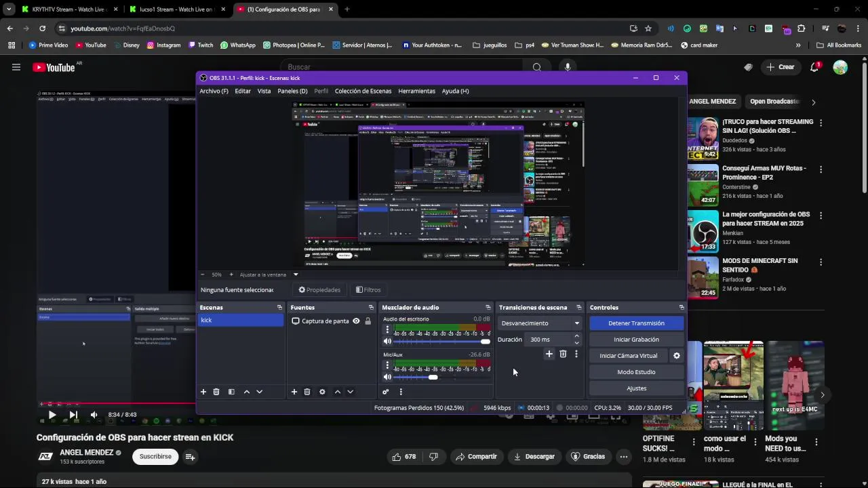Enable Modo Estudio
868x488 pixels.
(x=636, y=372)
